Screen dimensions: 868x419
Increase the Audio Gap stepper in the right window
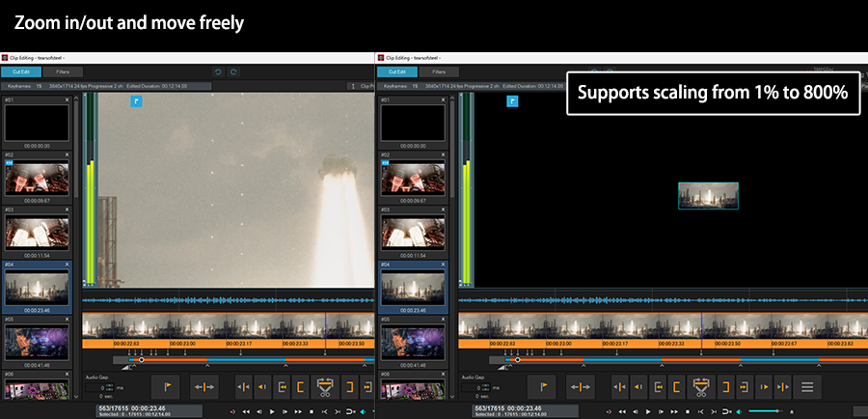tap(486, 385)
